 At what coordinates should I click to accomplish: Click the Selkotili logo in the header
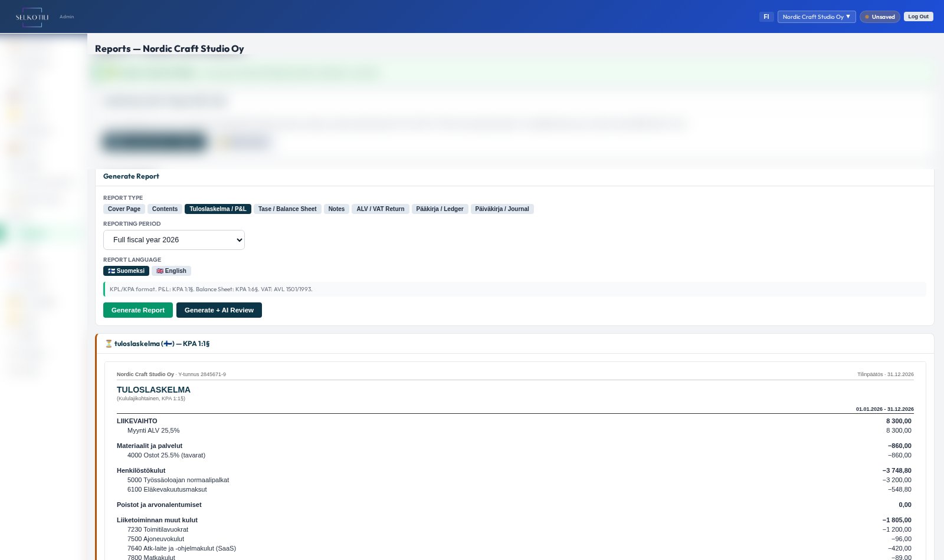(32, 17)
